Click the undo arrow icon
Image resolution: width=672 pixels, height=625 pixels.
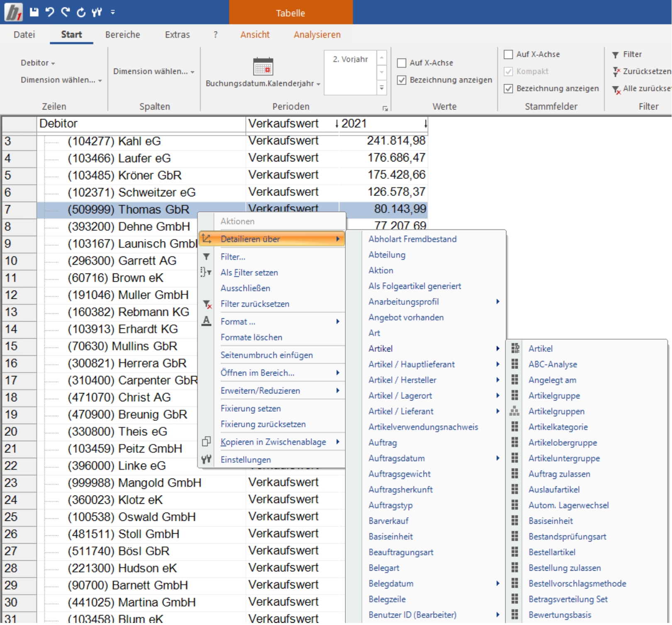[50, 12]
